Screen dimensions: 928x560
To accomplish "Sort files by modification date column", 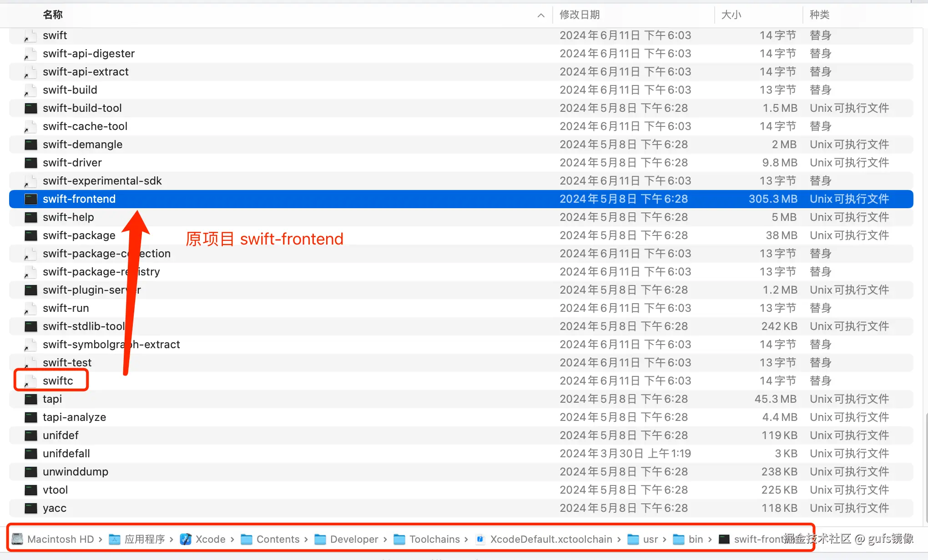I will [580, 15].
